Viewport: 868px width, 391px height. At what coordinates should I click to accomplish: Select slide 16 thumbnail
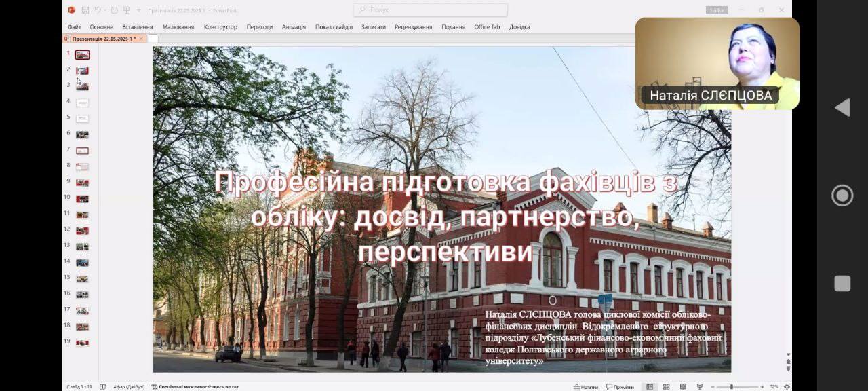pos(82,295)
